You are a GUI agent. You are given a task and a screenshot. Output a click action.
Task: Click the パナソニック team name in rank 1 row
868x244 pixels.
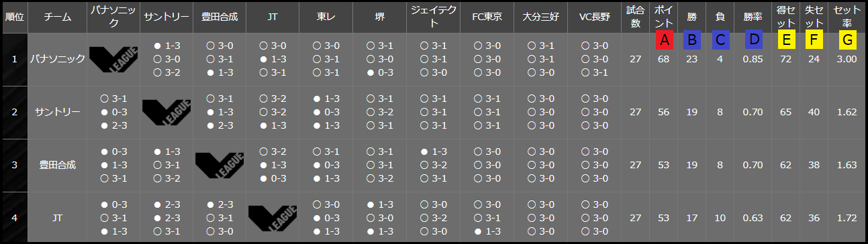(x=58, y=59)
